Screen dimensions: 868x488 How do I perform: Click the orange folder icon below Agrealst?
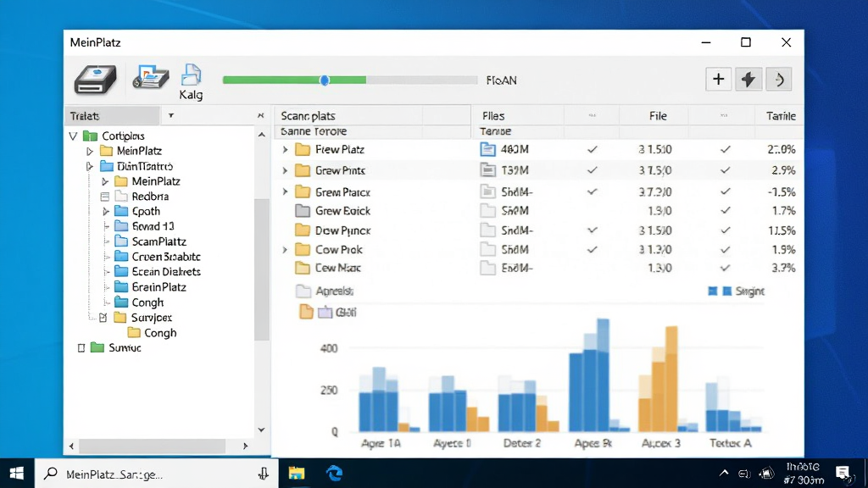click(x=306, y=312)
